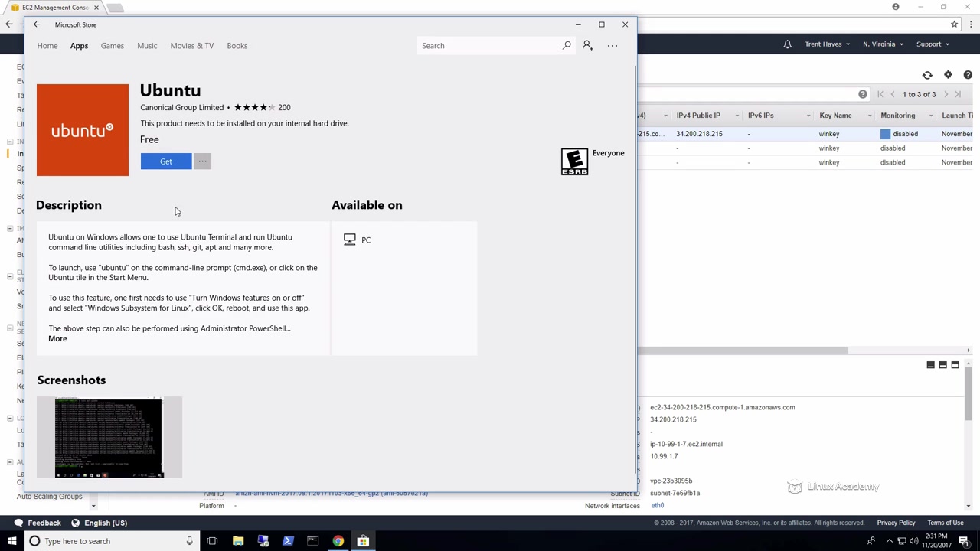Open the N. Virginia region dropdown
This screenshot has width=980, height=551.
click(883, 44)
